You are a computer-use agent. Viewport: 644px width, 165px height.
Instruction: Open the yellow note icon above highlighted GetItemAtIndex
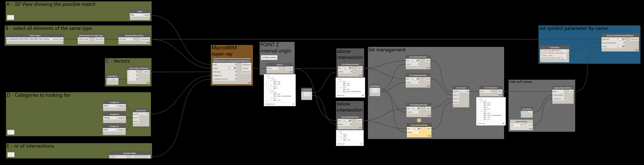pyautogui.click(x=419, y=120)
